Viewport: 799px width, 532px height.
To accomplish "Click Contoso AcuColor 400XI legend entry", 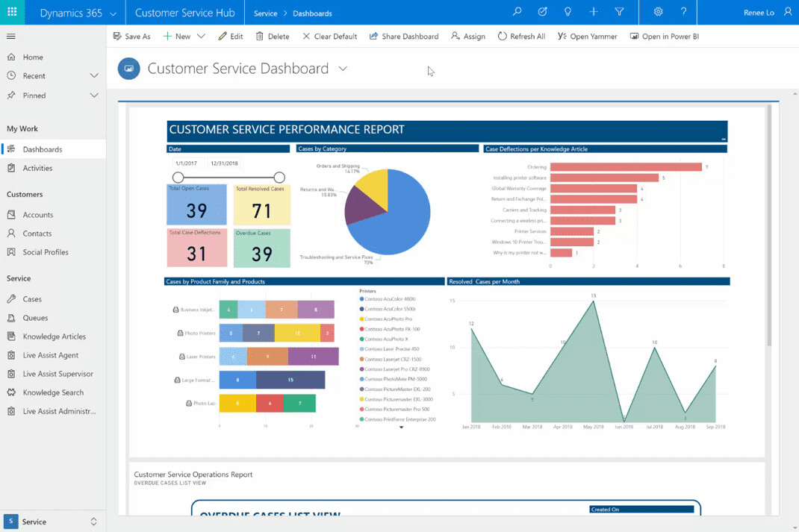I will (388, 299).
